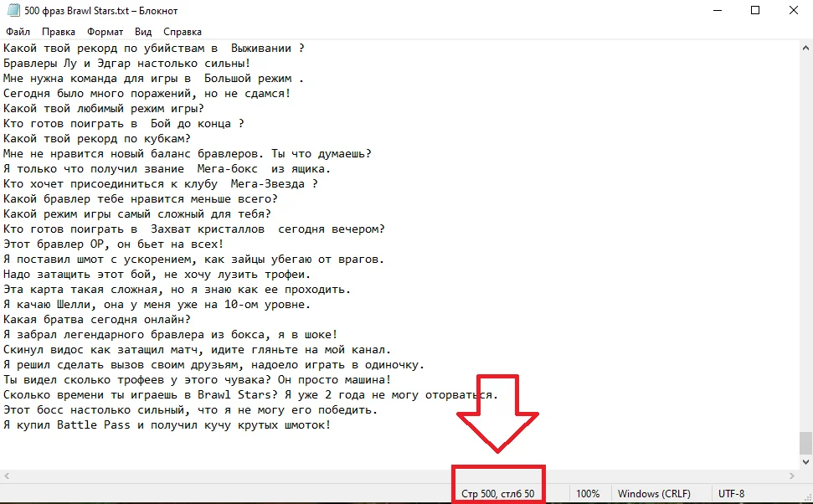The width and height of the screenshot is (813, 504).
Task: Click the Notepad icon in the title bar
Action: point(13,10)
